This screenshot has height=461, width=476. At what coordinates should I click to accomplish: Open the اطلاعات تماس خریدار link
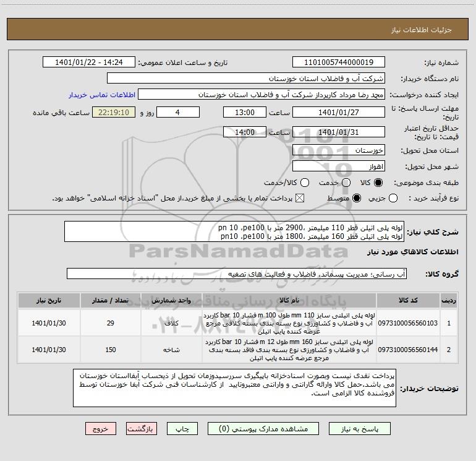tap(102, 95)
